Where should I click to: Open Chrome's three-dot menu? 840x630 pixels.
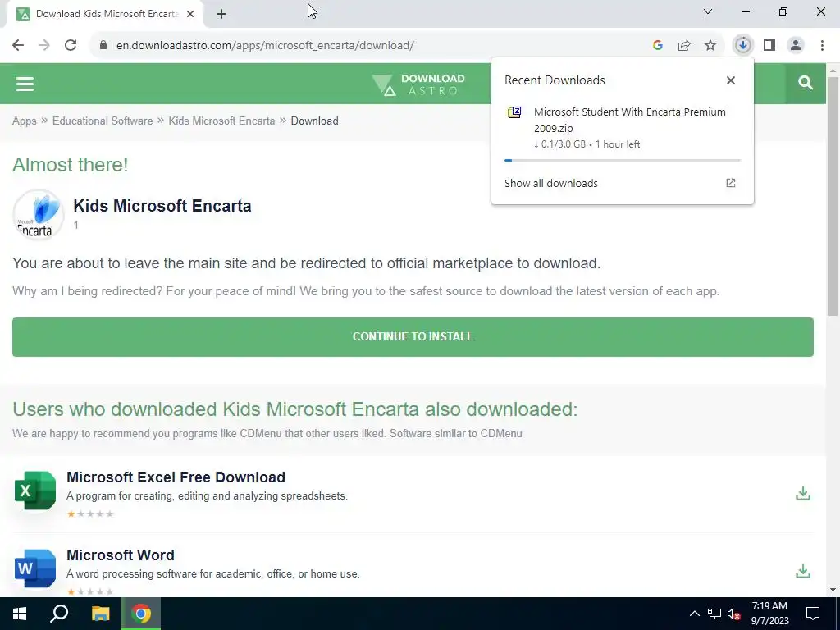[x=822, y=46]
